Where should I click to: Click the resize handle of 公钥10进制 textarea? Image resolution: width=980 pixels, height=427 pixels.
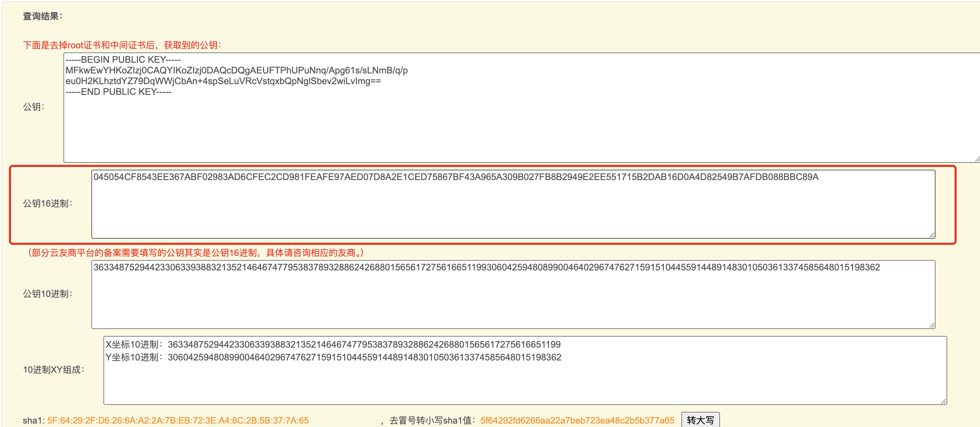(932, 325)
